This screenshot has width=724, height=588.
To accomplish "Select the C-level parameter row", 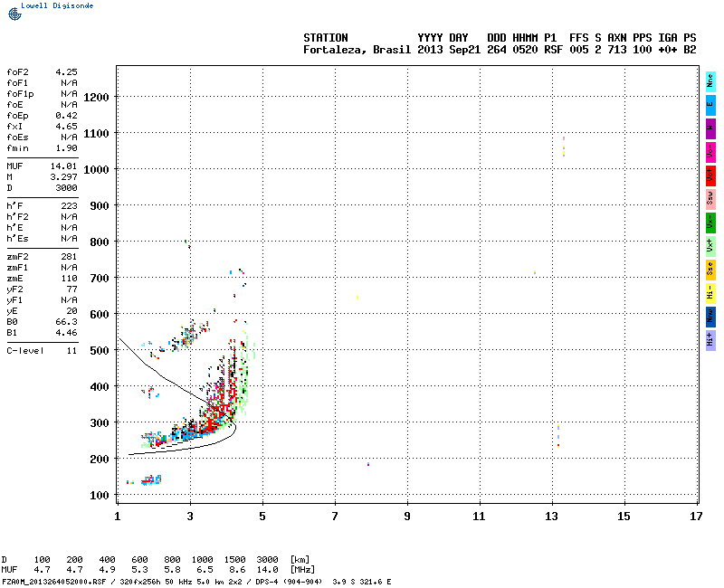I will click(x=42, y=349).
